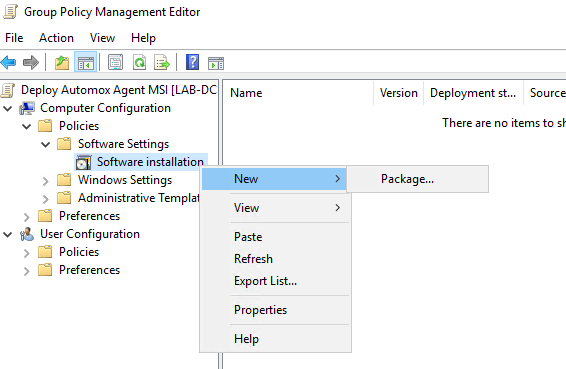566x369 pixels.
Task: Click the Administrative Templates folder icon
Action: coord(64,197)
